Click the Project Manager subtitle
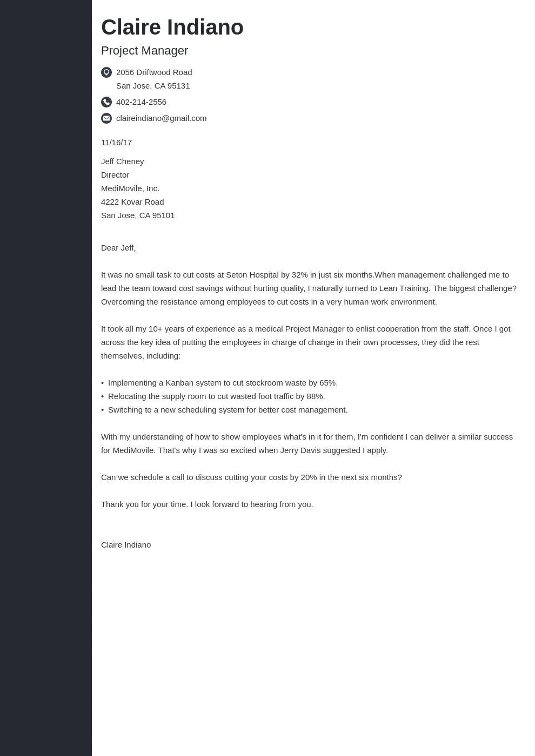The image size is (535, 756). (x=144, y=51)
